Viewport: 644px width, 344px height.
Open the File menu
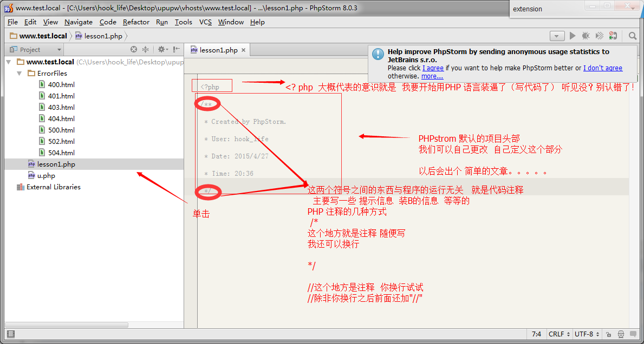13,22
